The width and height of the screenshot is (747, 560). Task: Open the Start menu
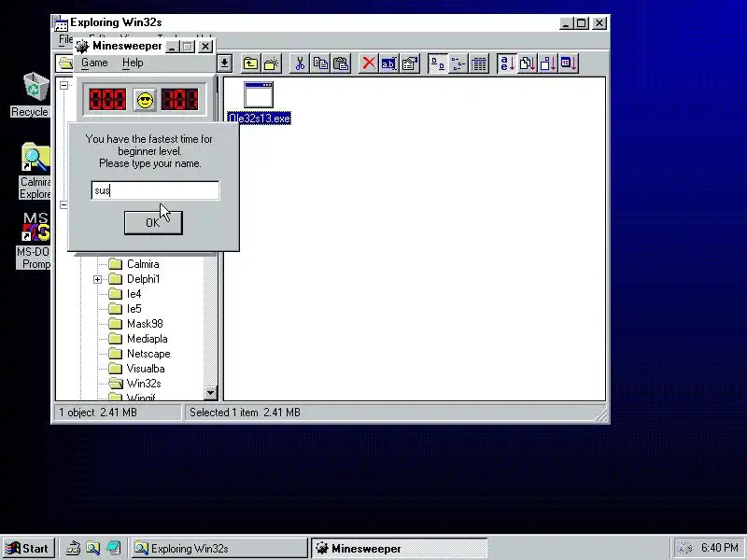click(x=28, y=548)
